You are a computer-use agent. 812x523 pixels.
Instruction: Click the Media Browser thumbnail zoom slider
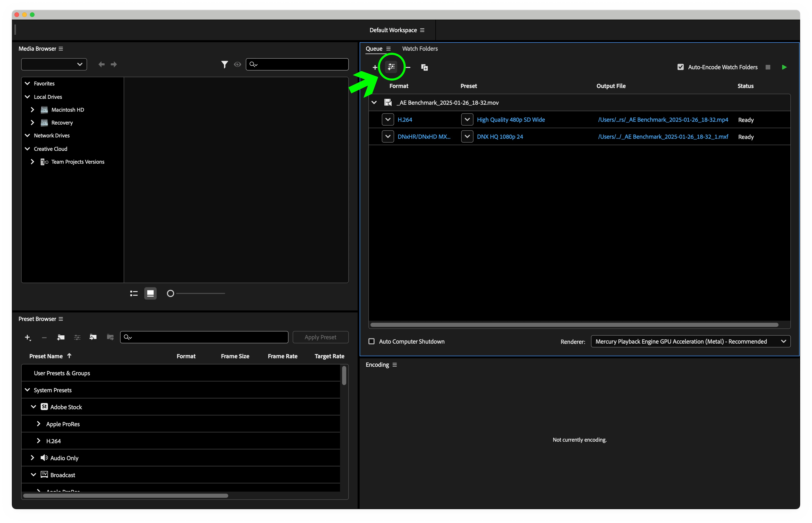click(x=171, y=293)
